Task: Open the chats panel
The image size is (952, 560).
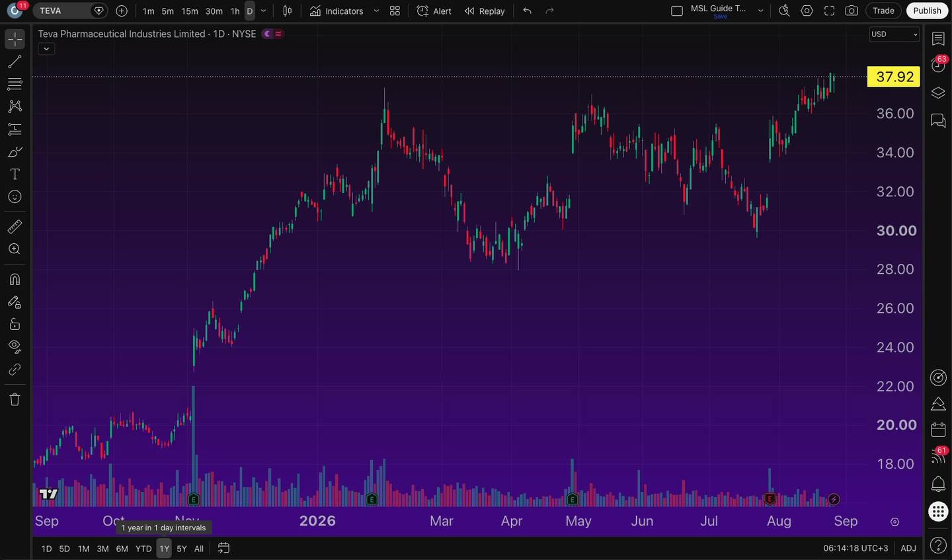Action: tap(938, 120)
